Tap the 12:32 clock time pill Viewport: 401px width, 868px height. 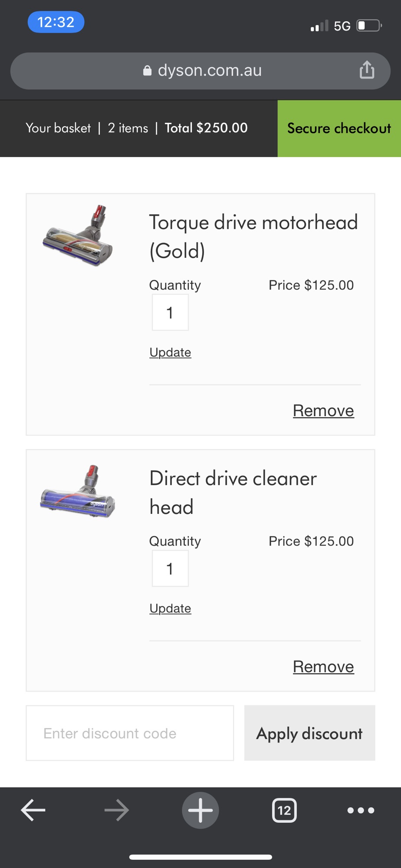[x=56, y=22]
